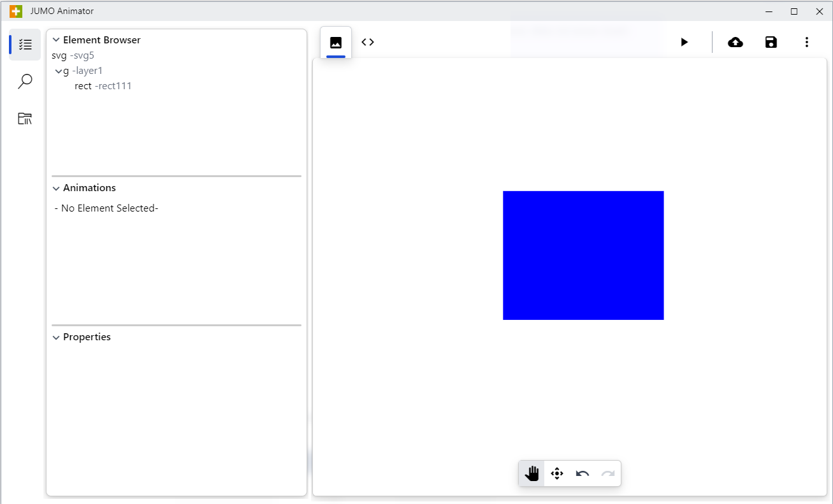This screenshot has width=833, height=504.
Task: Switch to the code view tab
Action: [368, 42]
